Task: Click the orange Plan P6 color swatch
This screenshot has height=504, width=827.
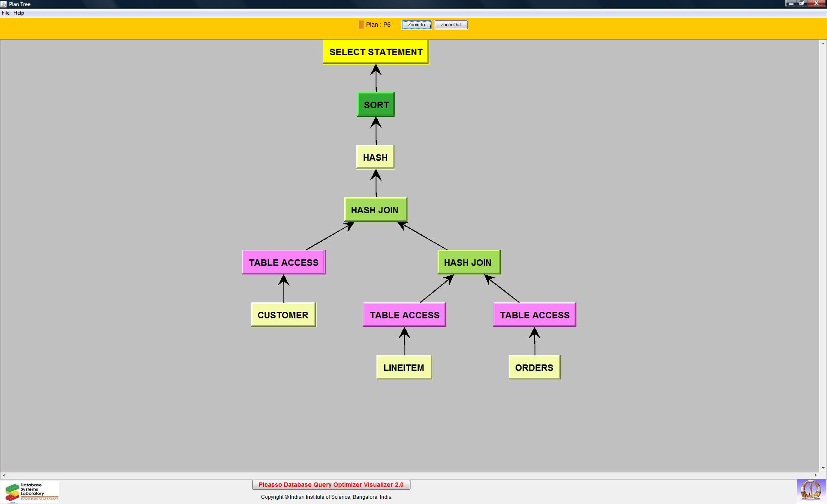Action: 361,25
